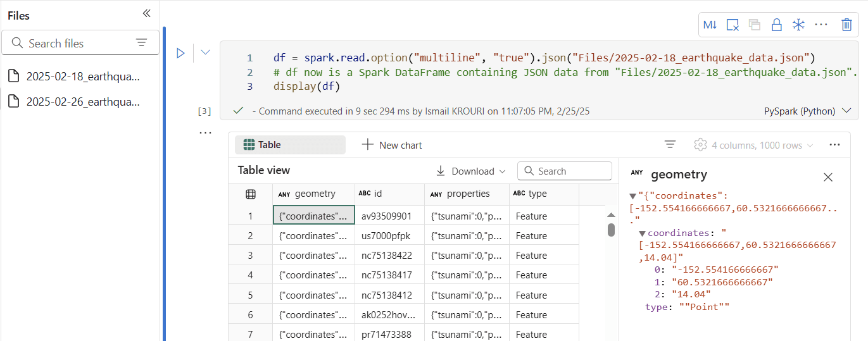
Task: Select the cell us7000pfpk
Action: click(389, 235)
